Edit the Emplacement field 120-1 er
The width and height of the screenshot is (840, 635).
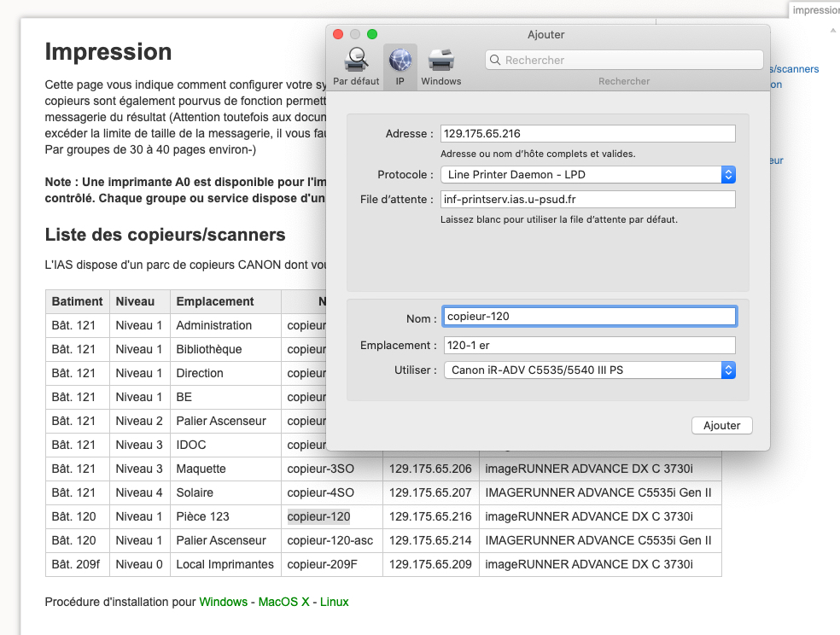589,346
